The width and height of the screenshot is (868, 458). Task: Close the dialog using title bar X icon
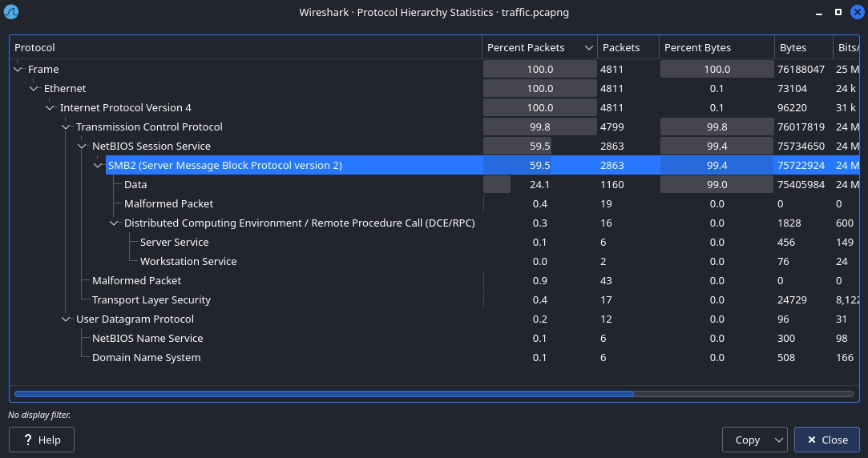(x=855, y=13)
